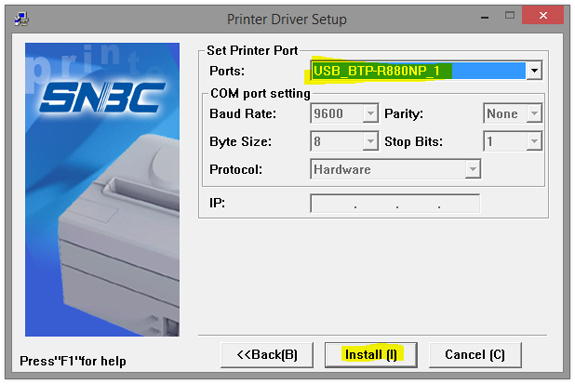
Task: Click the Set Printer Port group label
Action: (x=252, y=51)
